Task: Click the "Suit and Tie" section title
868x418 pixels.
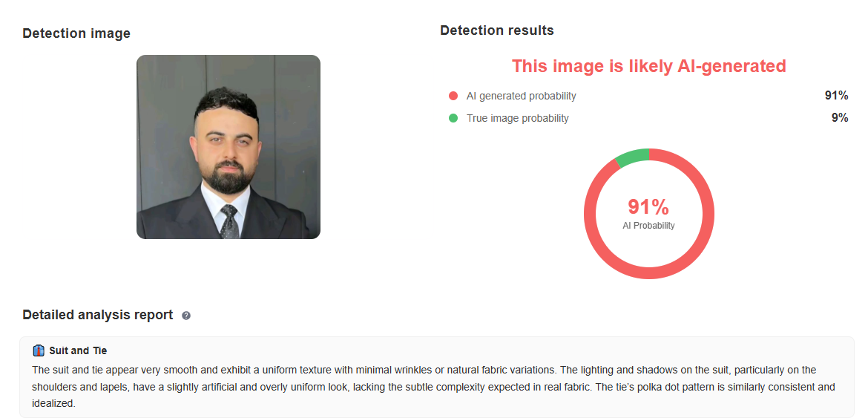Action: coord(78,350)
